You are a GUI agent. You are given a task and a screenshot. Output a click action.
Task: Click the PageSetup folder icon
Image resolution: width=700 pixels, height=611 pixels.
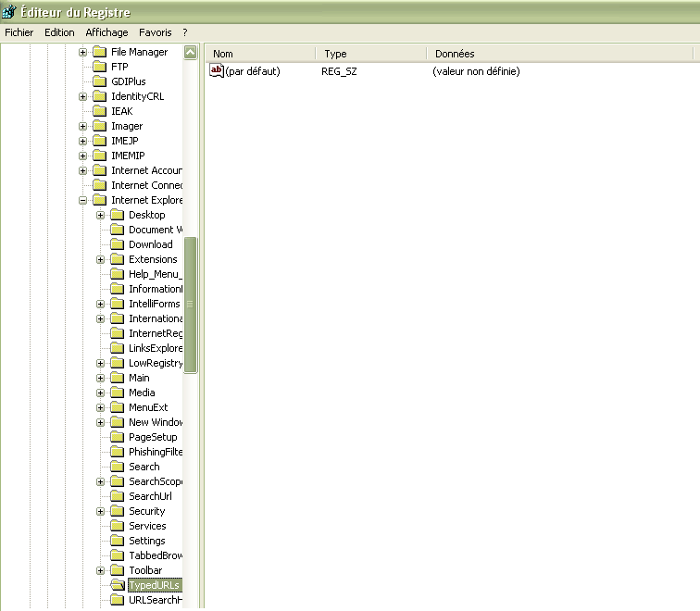[118, 437]
